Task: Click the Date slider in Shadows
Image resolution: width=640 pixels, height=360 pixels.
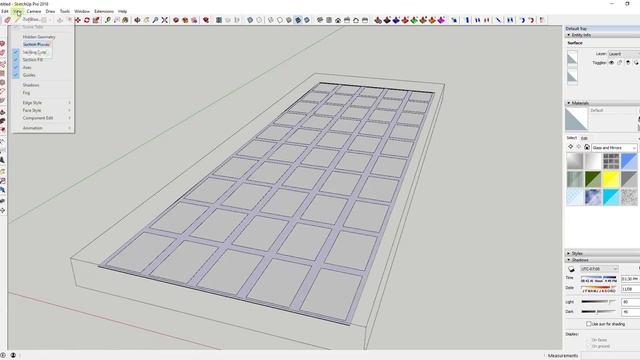Action: [x=599, y=288]
